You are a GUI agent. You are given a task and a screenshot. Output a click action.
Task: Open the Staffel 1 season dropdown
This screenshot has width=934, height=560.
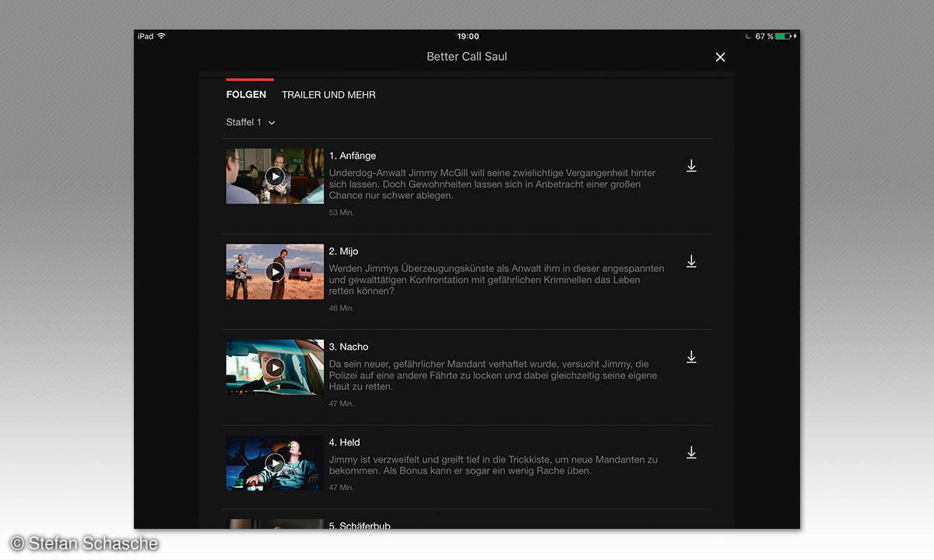pos(251,122)
